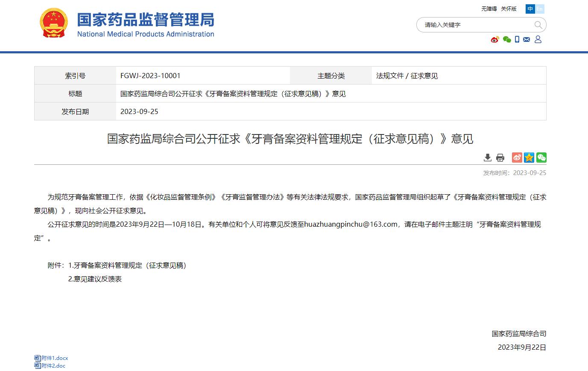Open 无障碍 accessibility mode
This screenshot has width=588, height=371.
[x=489, y=9]
